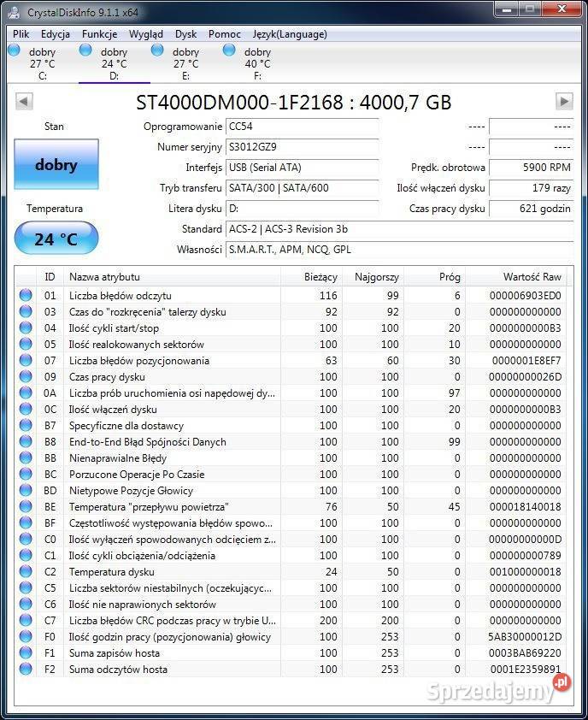Open the Wygląd menu
Screen dimensions: 588x720
coord(146,34)
